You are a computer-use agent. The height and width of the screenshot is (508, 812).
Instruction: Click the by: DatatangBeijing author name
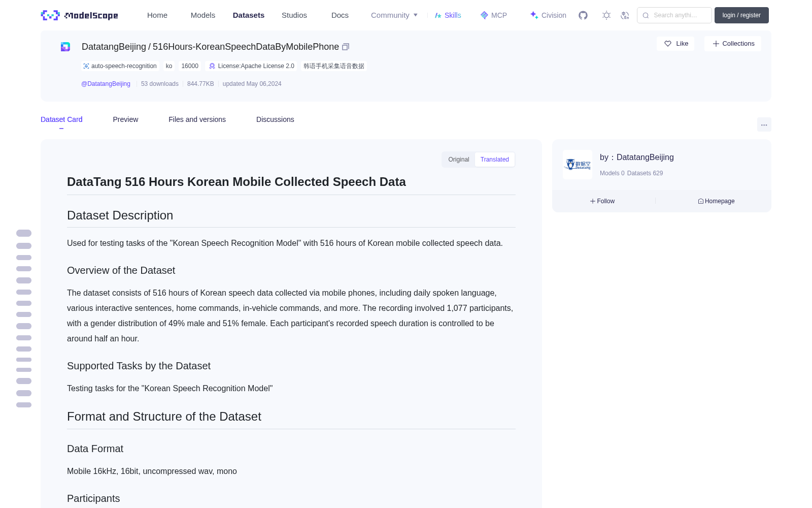[x=637, y=157]
